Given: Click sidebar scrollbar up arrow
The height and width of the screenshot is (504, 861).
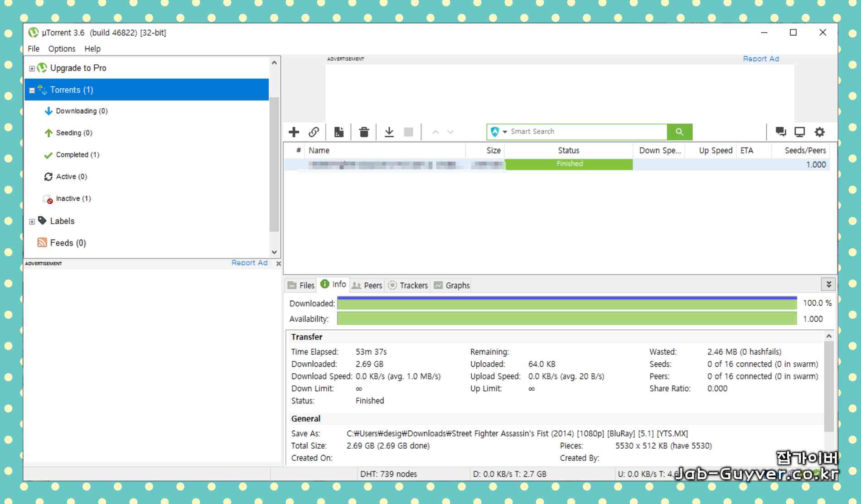Looking at the screenshot, I should (x=274, y=63).
